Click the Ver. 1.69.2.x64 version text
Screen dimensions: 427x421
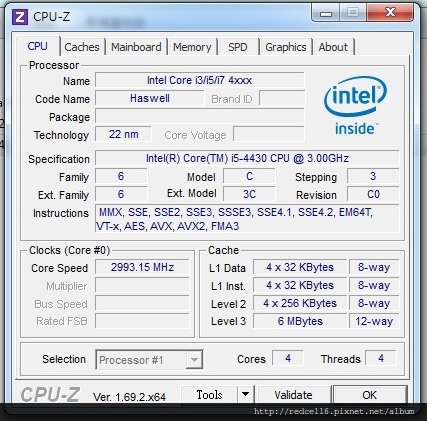tap(129, 397)
